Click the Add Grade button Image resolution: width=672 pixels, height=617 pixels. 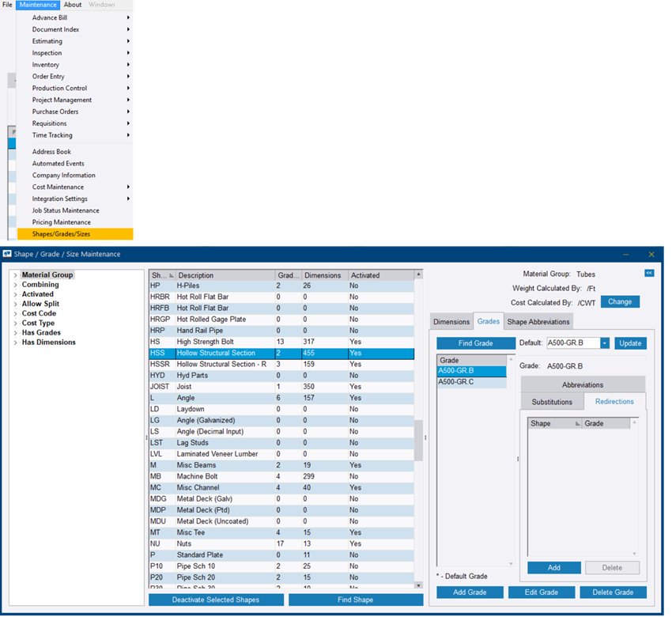pyautogui.click(x=470, y=592)
